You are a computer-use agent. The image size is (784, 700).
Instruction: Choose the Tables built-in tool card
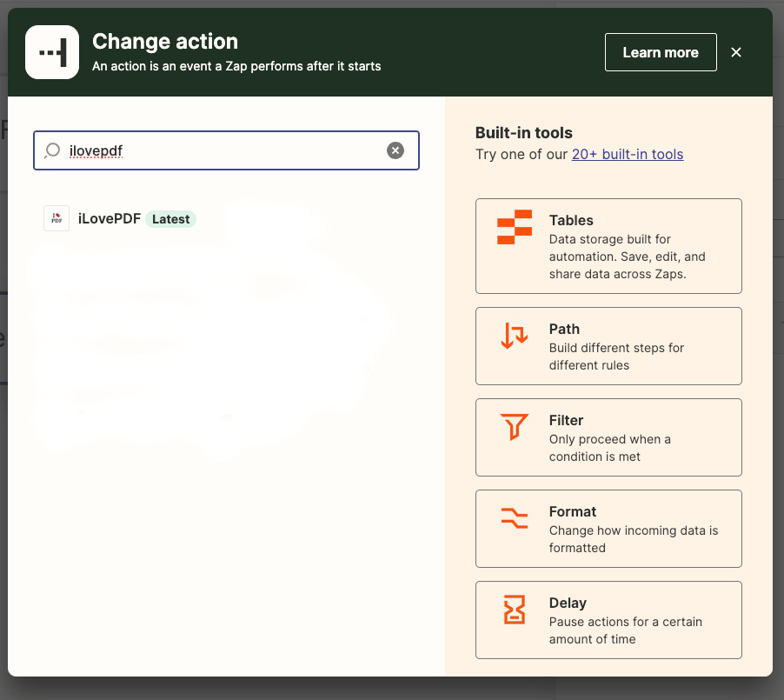tap(608, 246)
